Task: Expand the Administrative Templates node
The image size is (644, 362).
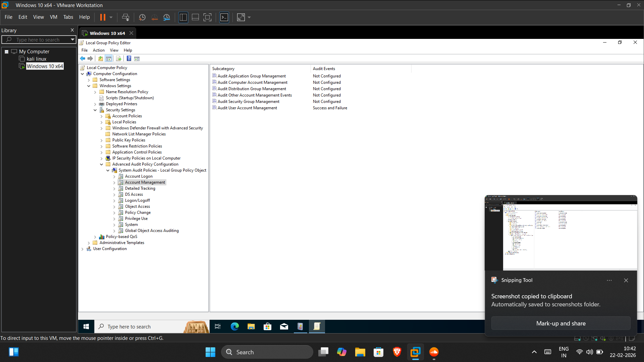Action: (x=89, y=243)
